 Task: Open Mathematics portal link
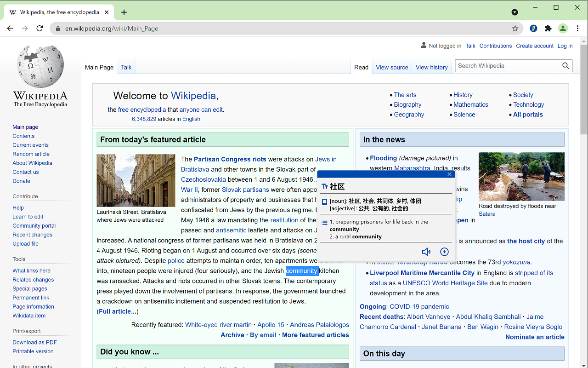[x=470, y=105]
